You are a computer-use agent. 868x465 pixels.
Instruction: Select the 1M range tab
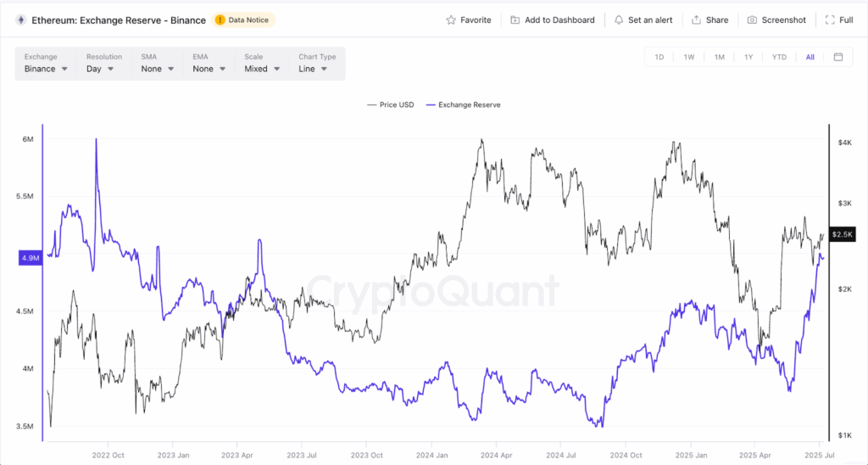[x=719, y=57]
